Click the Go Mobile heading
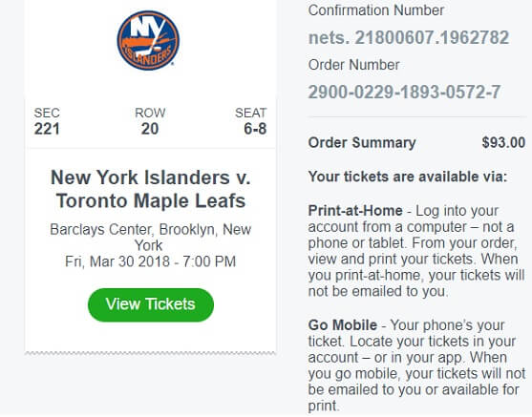Screen dimensions: 532x417 coord(342,325)
